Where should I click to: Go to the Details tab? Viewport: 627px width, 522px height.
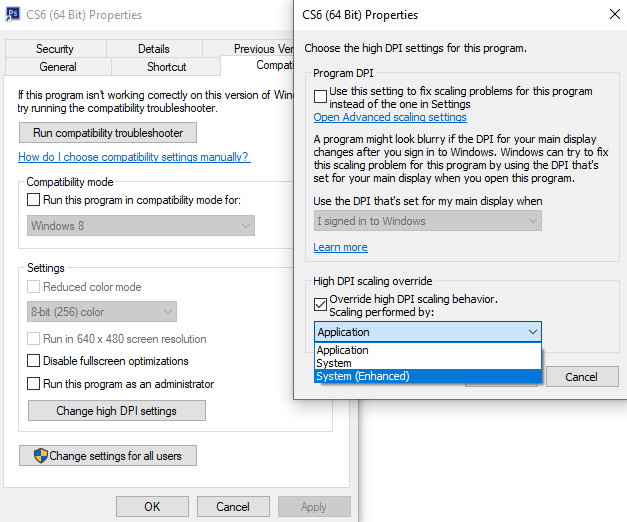click(154, 49)
